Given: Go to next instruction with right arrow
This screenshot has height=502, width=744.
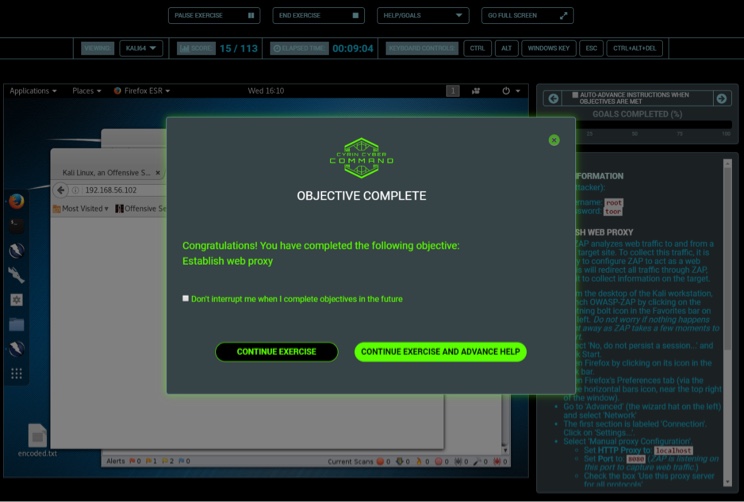Looking at the screenshot, I should click(x=722, y=98).
